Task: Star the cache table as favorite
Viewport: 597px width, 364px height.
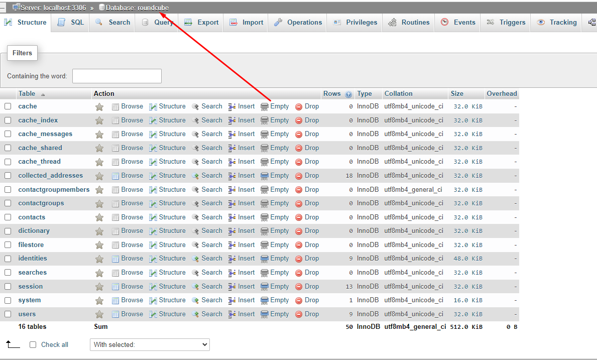Action: click(99, 107)
